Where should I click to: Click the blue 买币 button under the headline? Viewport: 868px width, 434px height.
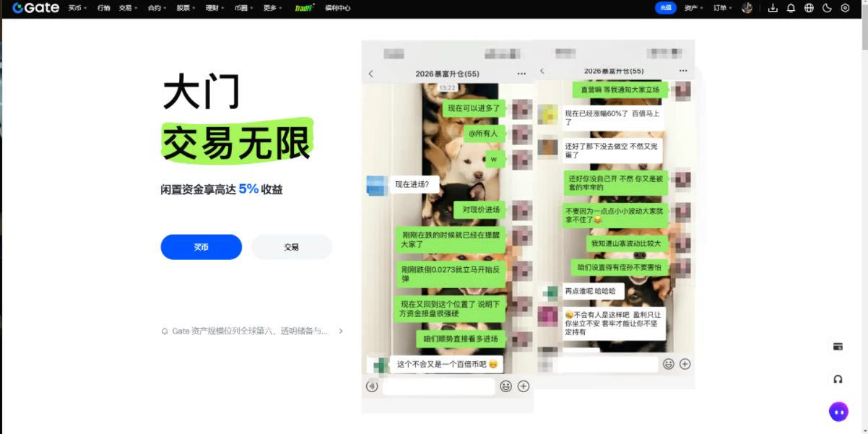(x=201, y=247)
